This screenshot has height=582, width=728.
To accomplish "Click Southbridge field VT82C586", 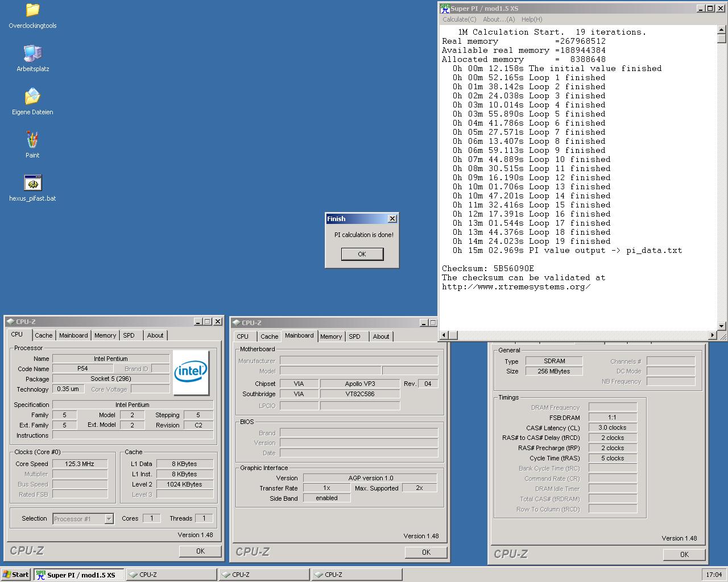I will pos(360,394).
